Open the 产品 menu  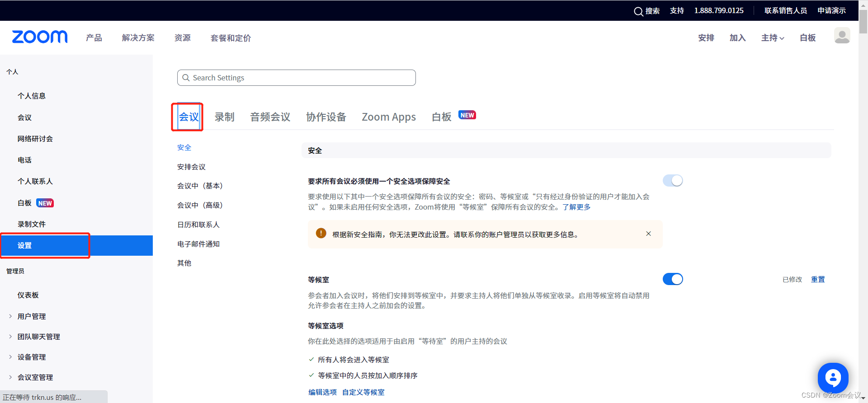coord(94,38)
